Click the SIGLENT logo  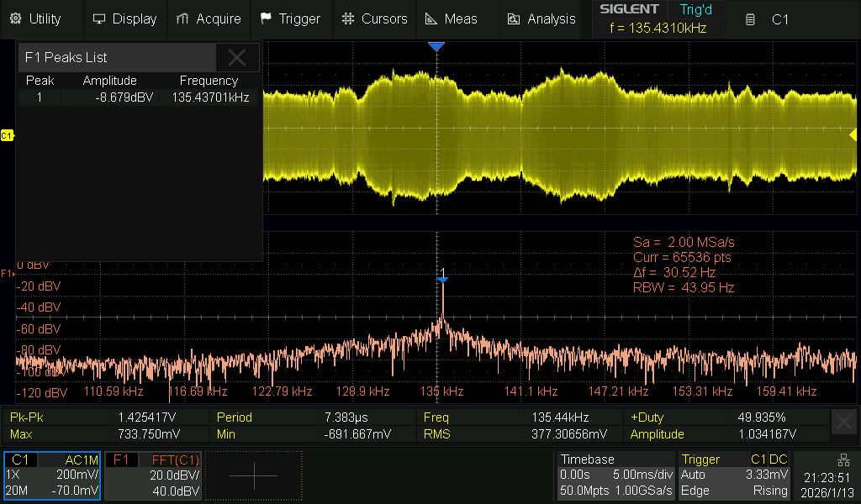click(x=629, y=9)
